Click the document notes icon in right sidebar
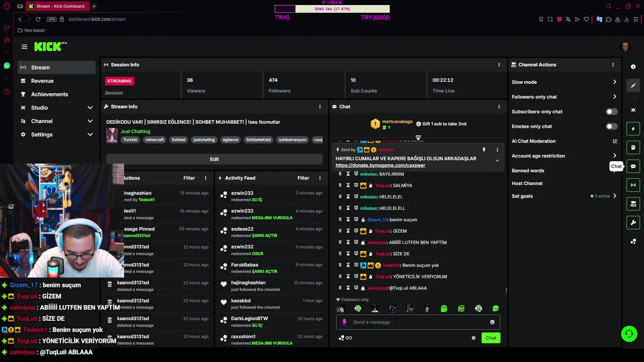Image resolution: width=644 pixels, height=362 pixels. click(x=633, y=148)
